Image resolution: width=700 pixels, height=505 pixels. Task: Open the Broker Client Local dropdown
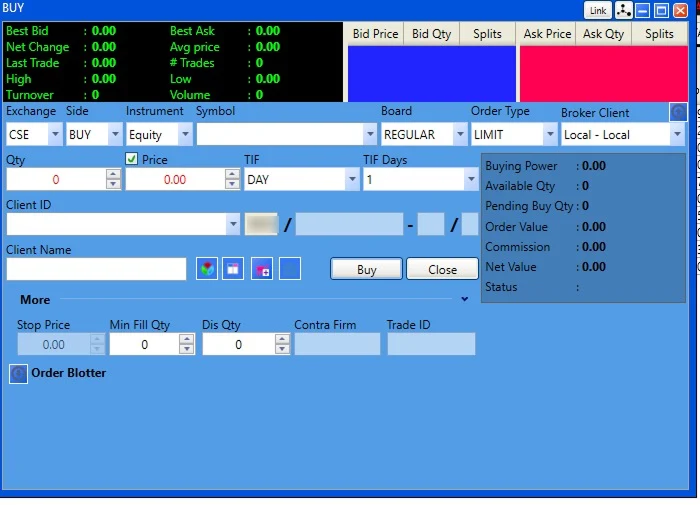[x=677, y=134]
